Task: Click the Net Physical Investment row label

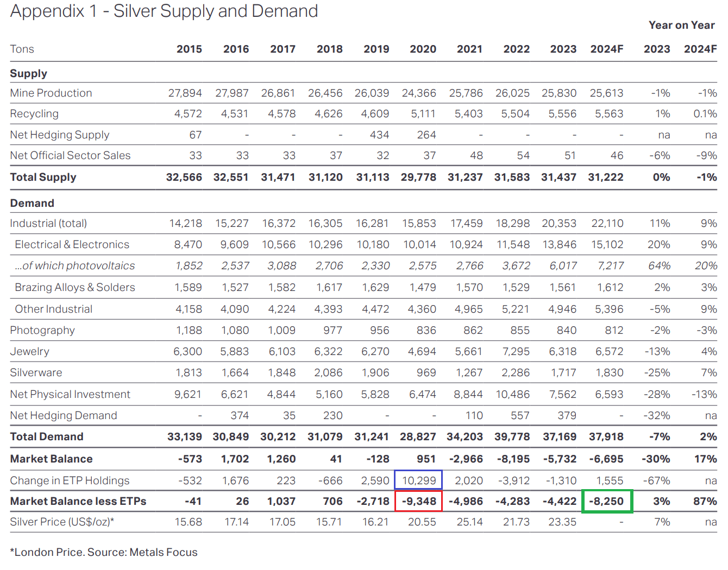Action: tap(70, 394)
